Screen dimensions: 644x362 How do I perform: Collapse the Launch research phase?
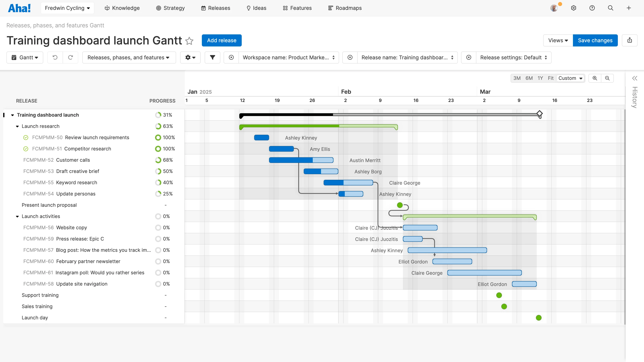(17, 126)
